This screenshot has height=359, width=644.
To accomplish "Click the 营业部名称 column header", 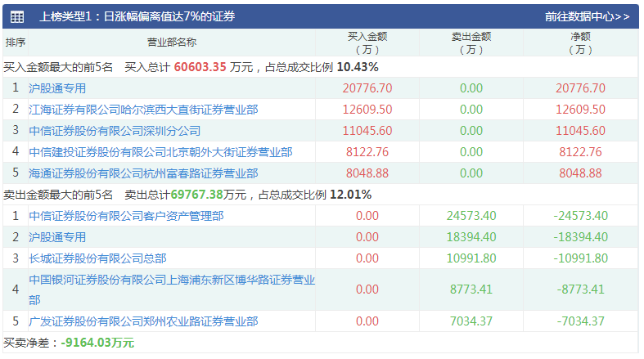I will (x=172, y=43).
